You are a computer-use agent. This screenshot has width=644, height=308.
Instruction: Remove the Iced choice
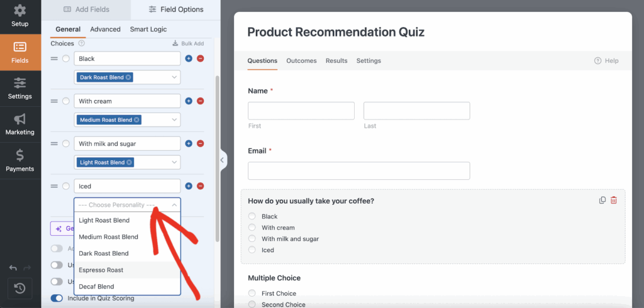(x=201, y=186)
